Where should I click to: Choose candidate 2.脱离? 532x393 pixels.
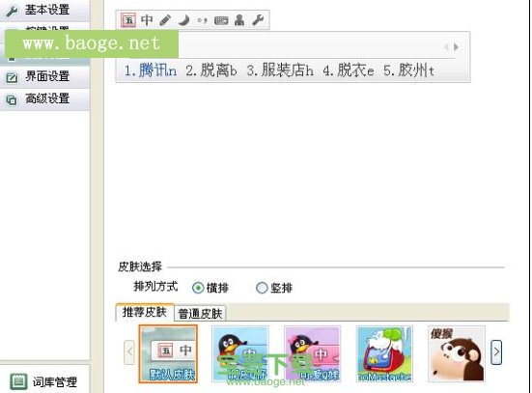(x=210, y=70)
